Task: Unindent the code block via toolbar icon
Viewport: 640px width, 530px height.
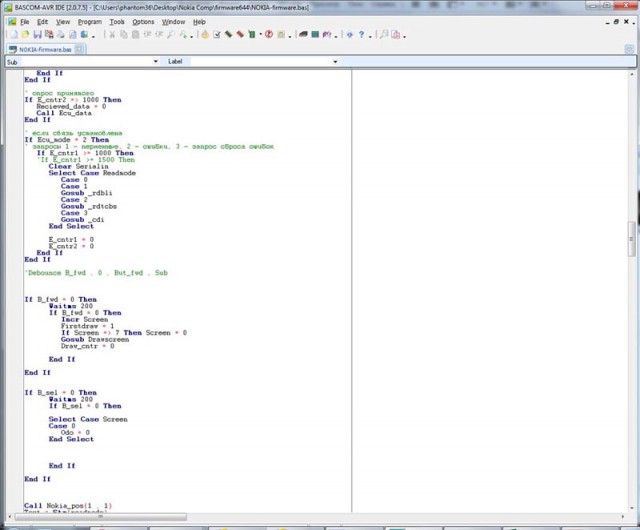Action: coord(159,35)
